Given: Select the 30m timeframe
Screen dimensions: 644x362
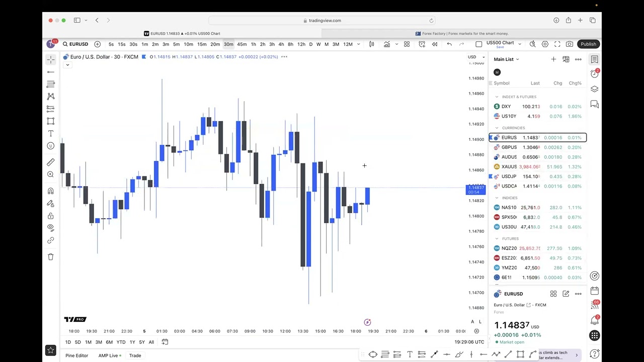Looking at the screenshot, I should click(x=228, y=44).
